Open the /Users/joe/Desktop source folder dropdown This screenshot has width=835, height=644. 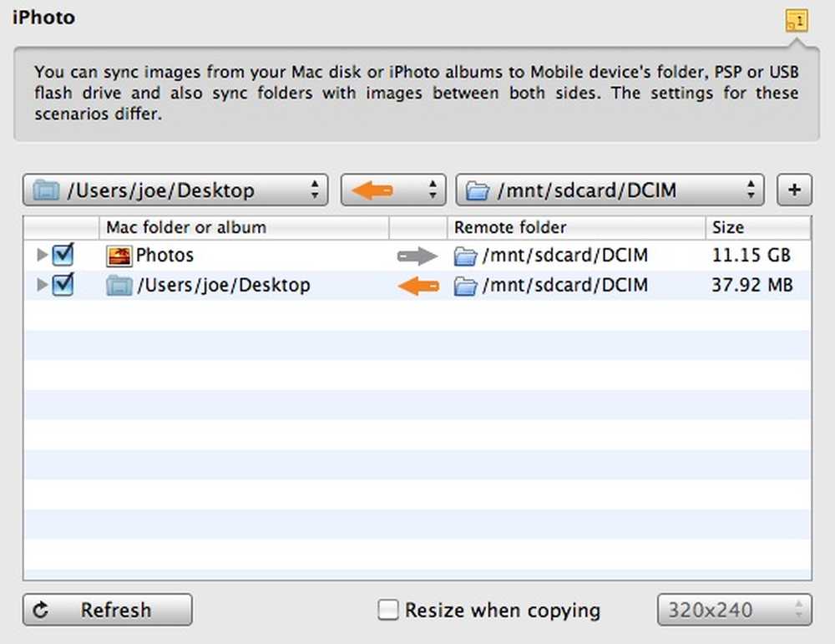(175, 190)
